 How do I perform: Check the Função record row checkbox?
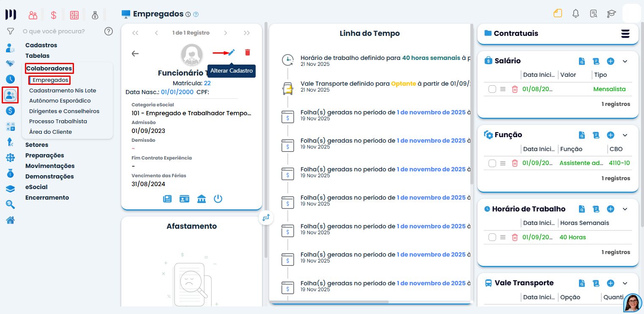[492, 163]
